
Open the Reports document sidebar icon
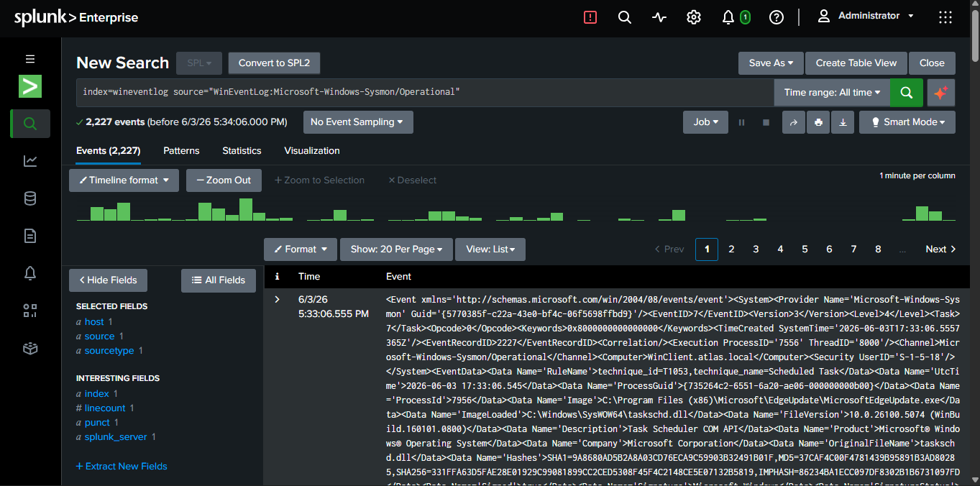pyautogui.click(x=30, y=236)
